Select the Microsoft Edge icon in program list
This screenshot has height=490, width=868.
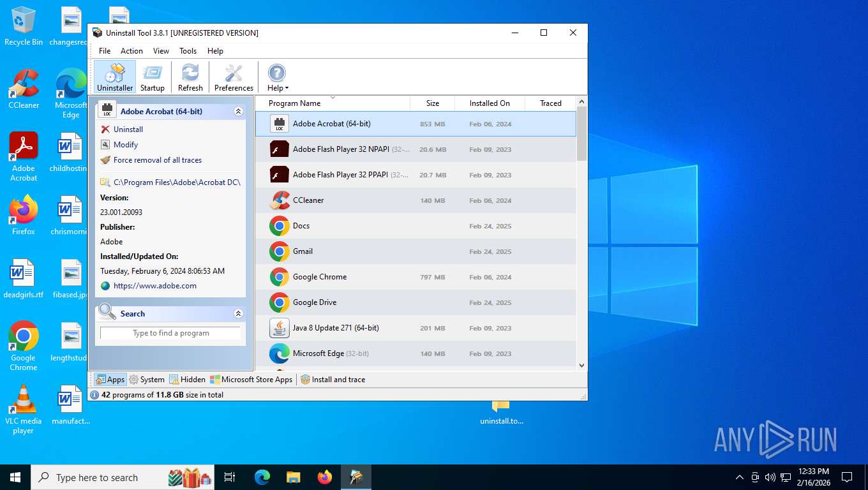click(280, 353)
